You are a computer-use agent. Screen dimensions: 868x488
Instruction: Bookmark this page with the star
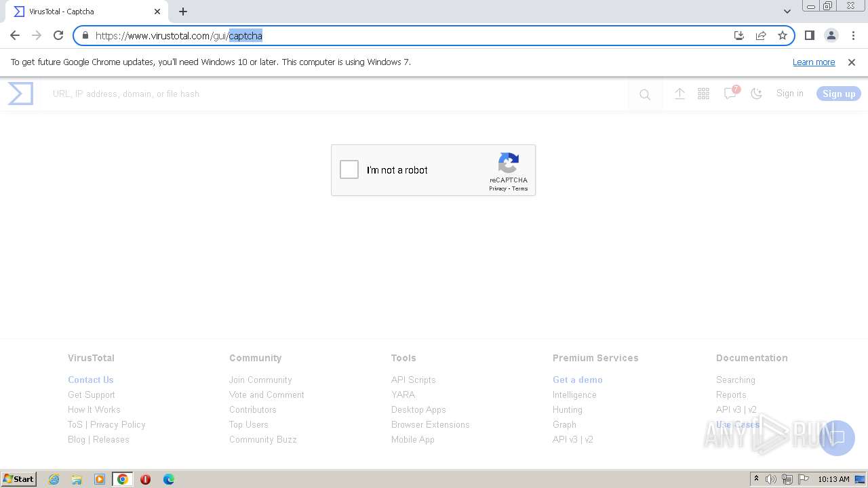pos(783,35)
